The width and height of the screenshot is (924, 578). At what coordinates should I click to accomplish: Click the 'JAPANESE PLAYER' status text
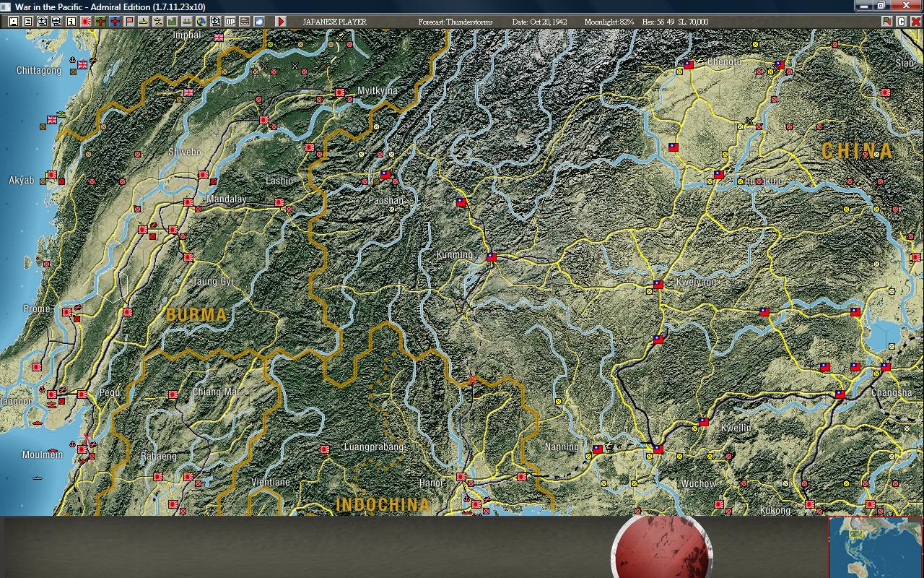coord(334,22)
